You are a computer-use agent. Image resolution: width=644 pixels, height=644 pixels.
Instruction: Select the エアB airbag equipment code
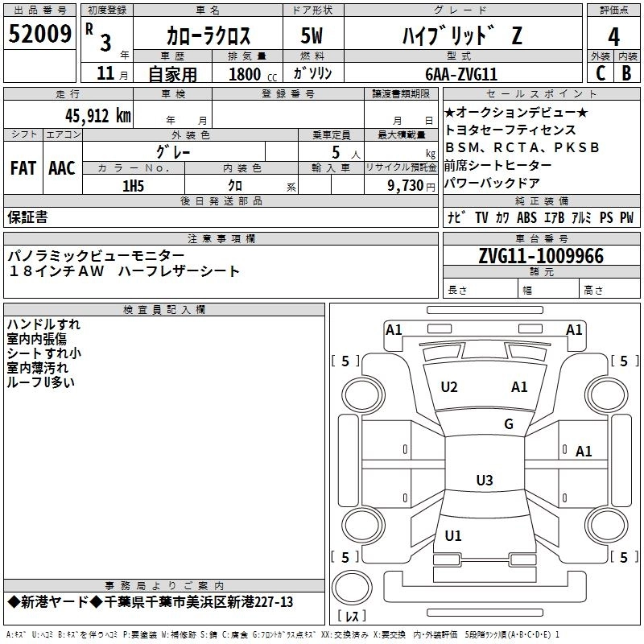(555, 217)
